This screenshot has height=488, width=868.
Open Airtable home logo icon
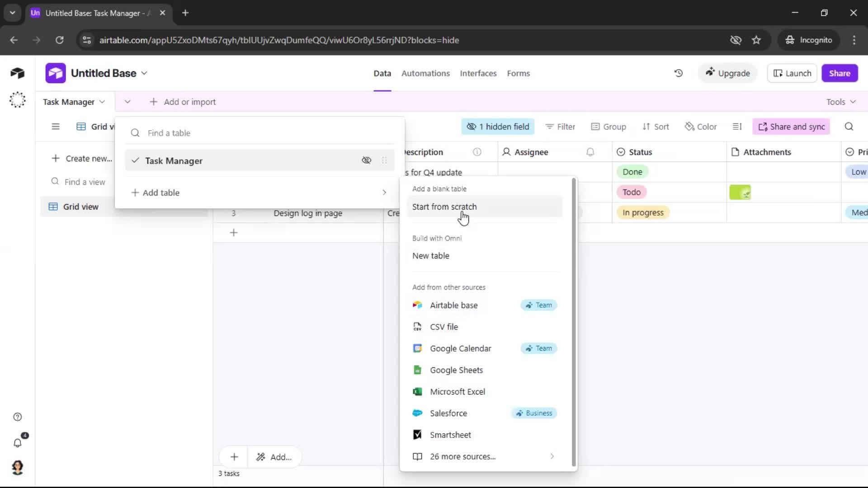17,73
